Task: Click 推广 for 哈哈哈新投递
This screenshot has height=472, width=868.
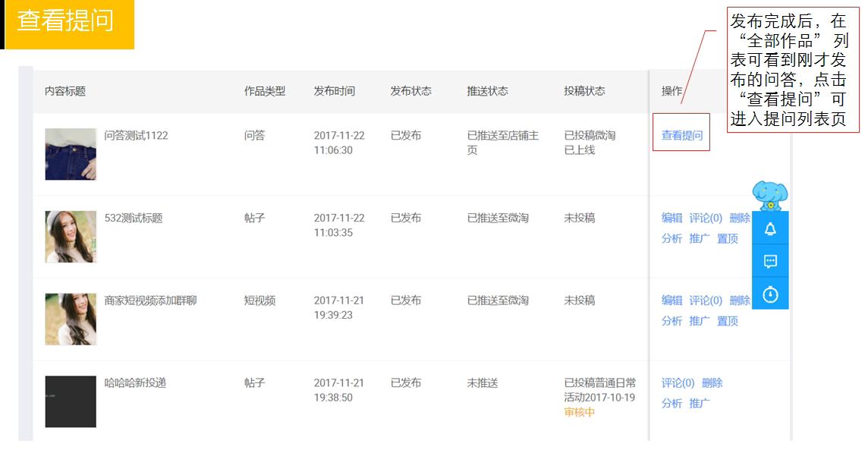Action: point(699,404)
